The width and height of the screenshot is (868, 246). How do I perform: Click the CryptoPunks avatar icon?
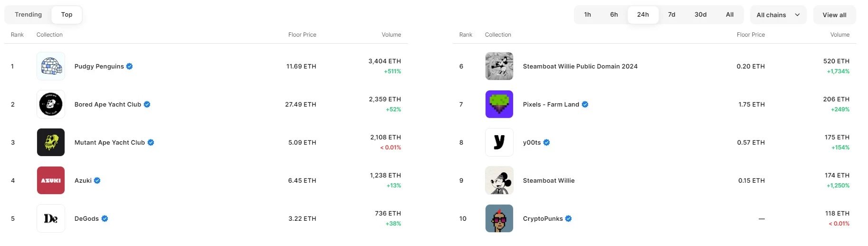499,218
